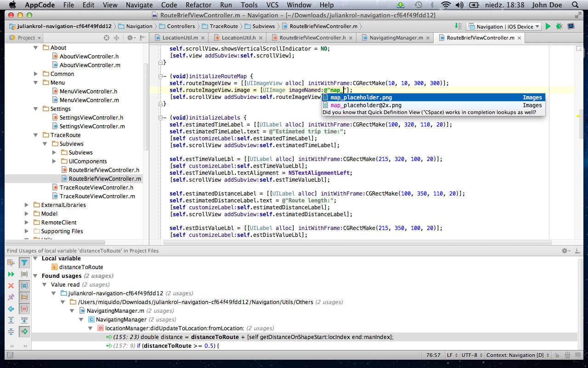Select map_placeholder@2x.png completion suggestion

tap(433, 105)
